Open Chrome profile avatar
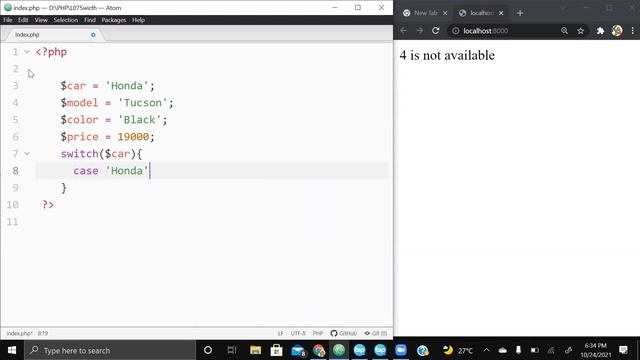The height and width of the screenshot is (360, 640). 617,31
